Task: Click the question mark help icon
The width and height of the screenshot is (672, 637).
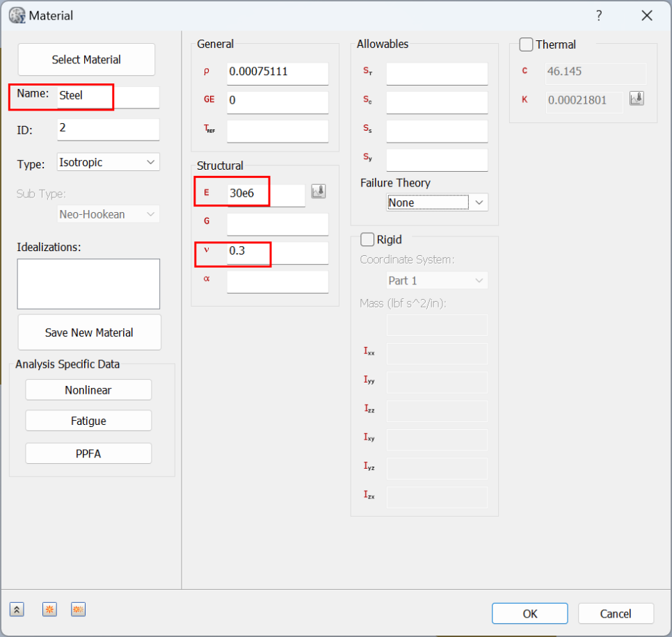Action: point(598,15)
